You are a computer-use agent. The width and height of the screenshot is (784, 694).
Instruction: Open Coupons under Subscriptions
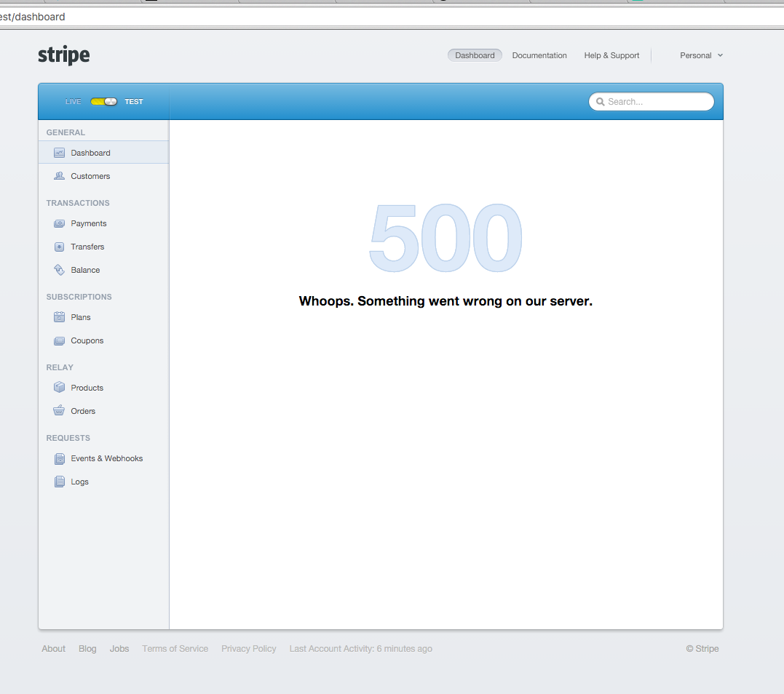103,340
